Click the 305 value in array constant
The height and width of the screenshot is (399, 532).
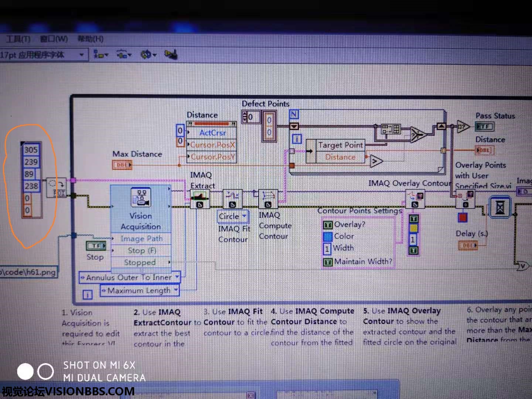tap(31, 150)
